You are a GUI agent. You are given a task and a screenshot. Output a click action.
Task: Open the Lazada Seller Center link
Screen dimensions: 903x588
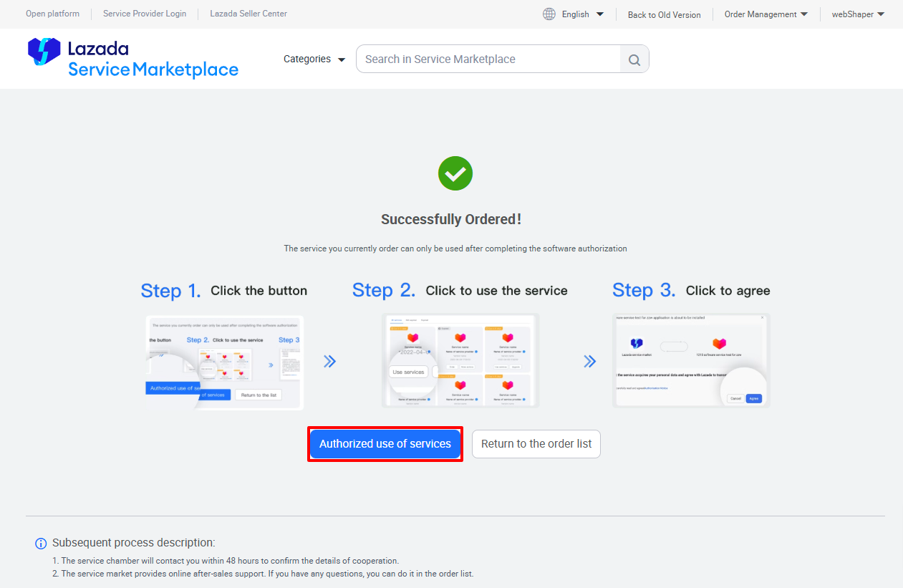(248, 14)
